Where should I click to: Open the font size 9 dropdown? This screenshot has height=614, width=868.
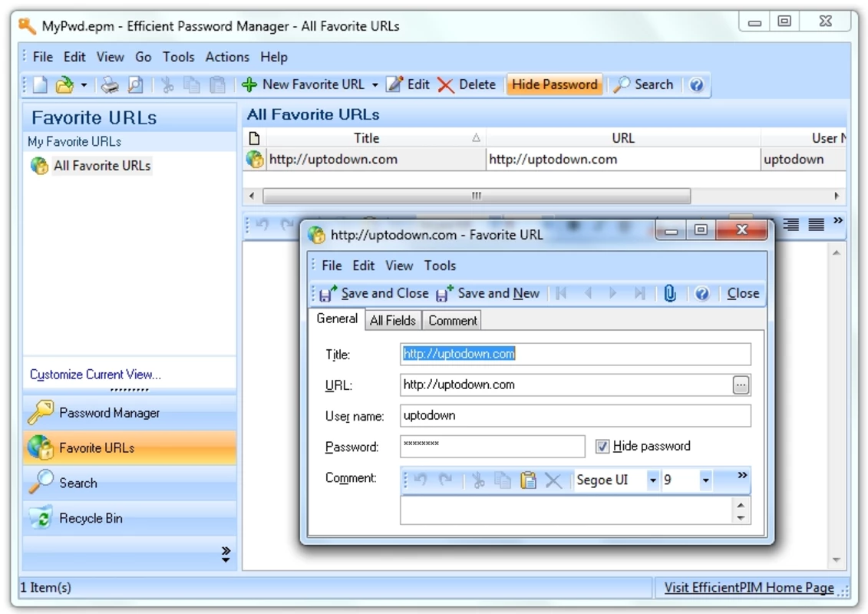[705, 480]
